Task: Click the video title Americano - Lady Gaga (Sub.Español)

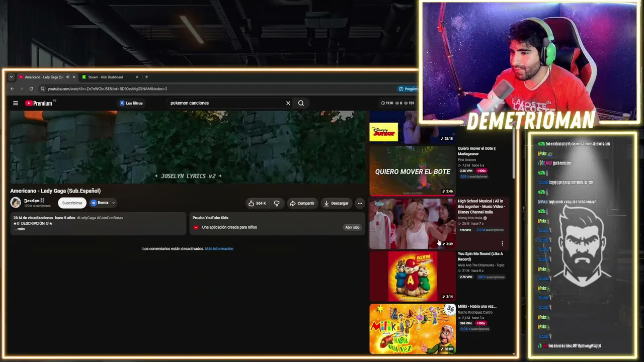Action: coord(55,191)
